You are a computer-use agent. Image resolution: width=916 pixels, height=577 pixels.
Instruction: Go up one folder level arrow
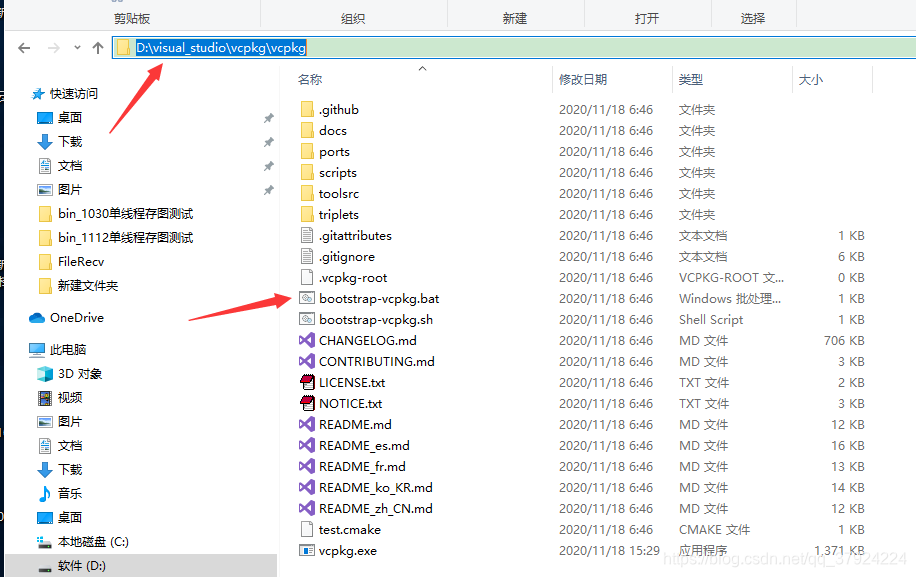98,48
